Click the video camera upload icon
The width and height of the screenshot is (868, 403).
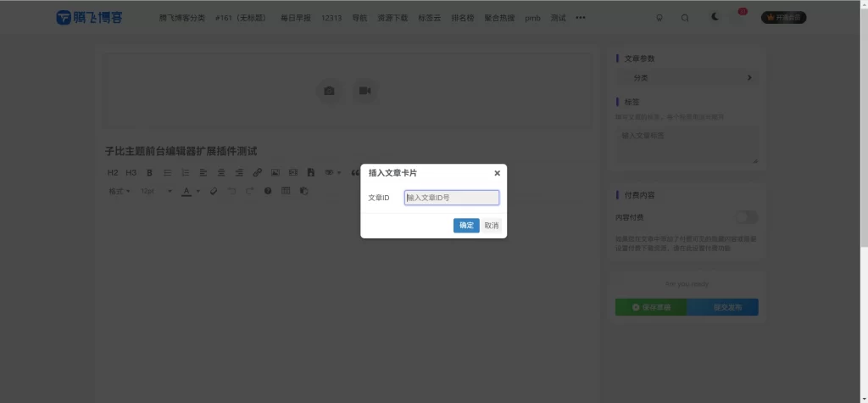pyautogui.click(x=364, y=91)
